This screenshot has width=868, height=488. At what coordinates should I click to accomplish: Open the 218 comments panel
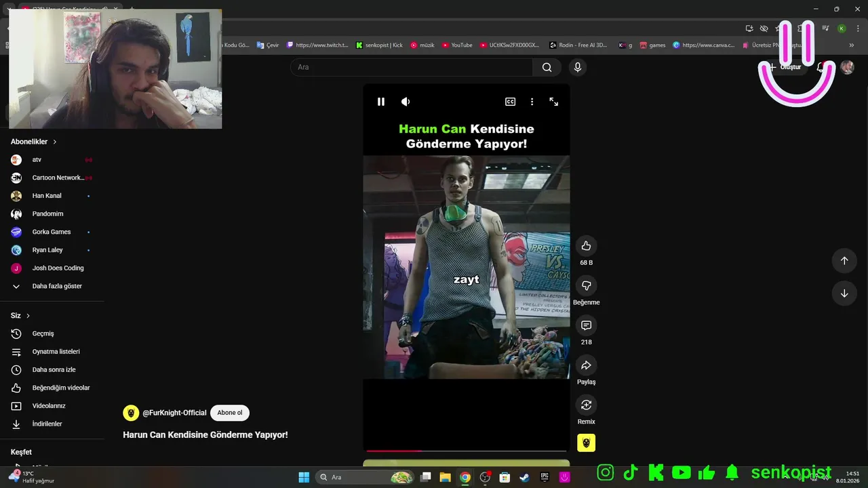click(587, 325)
